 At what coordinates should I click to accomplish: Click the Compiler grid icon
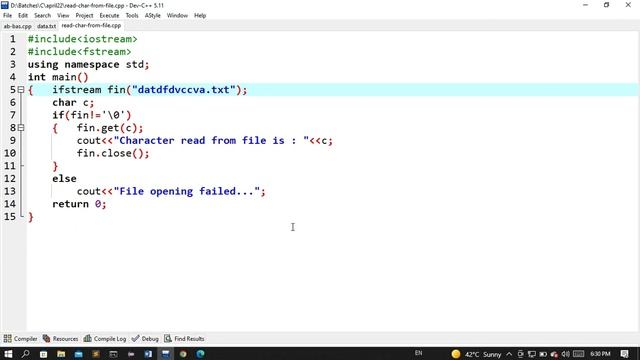coord(7,339)
